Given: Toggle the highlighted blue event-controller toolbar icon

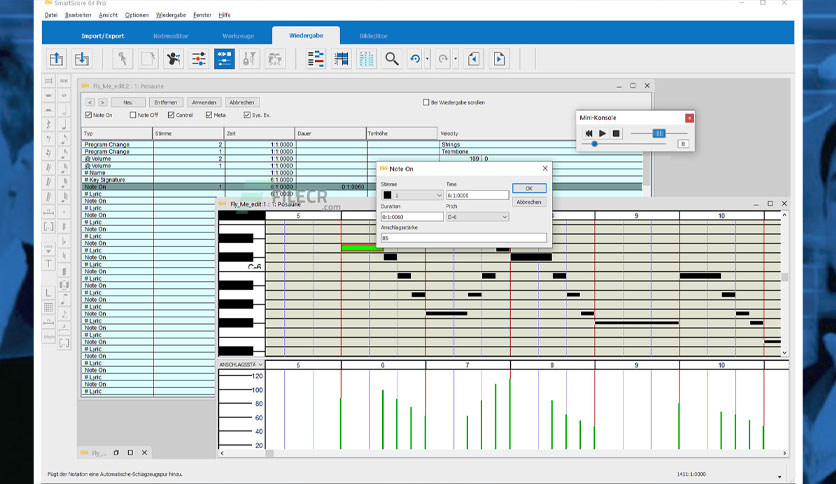Looking at the screenshot, I should click(x=224, y=59).
